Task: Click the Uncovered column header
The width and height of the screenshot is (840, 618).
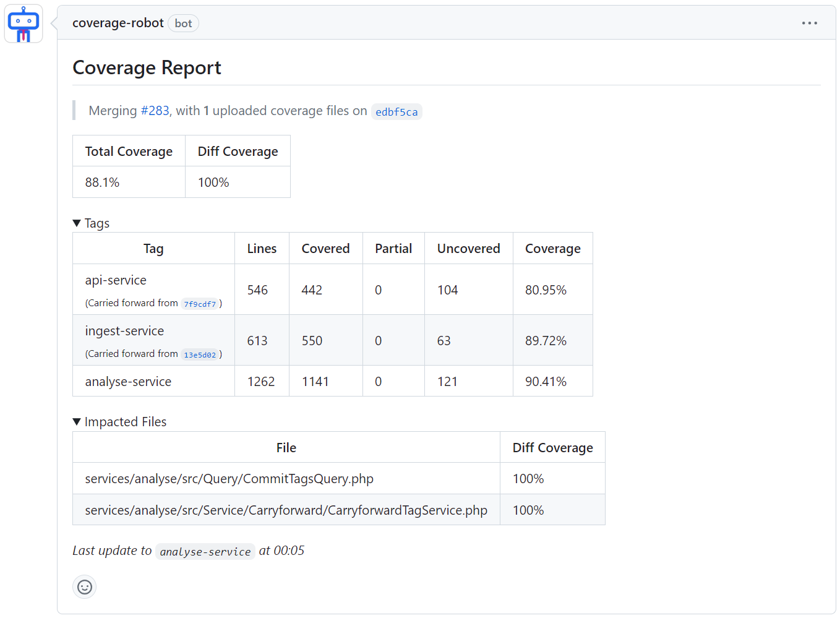Action: coord(468,249)
